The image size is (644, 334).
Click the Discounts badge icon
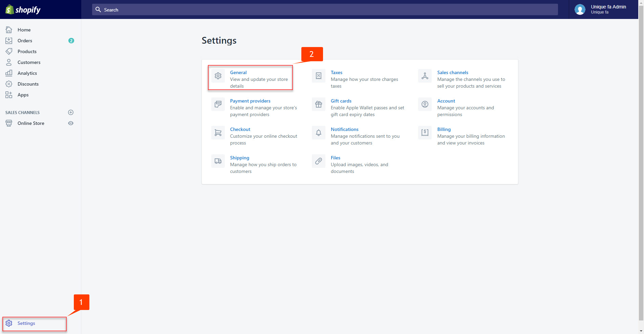click(9, 84)
